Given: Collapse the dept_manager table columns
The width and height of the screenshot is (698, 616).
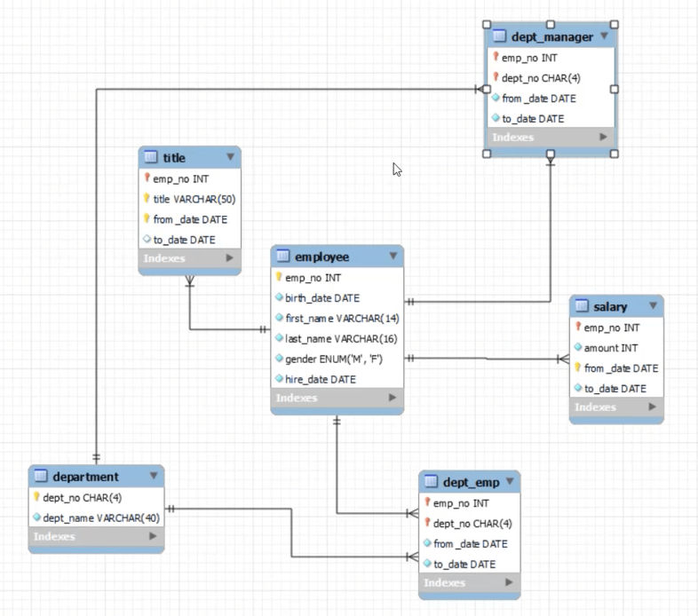Looking at the screenshot, I should (x=604, y=36).
